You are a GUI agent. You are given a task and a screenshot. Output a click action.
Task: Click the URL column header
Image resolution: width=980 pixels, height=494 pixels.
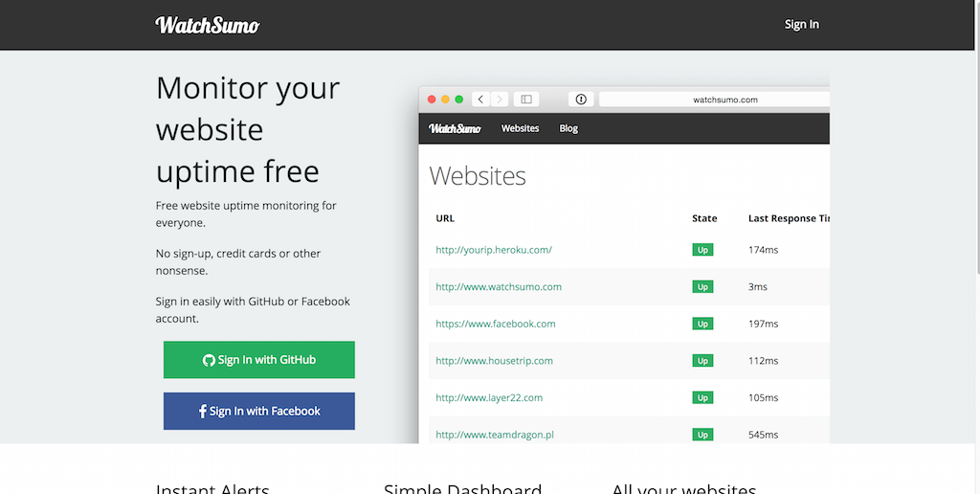pyautogui.click(x=445, y=218)
